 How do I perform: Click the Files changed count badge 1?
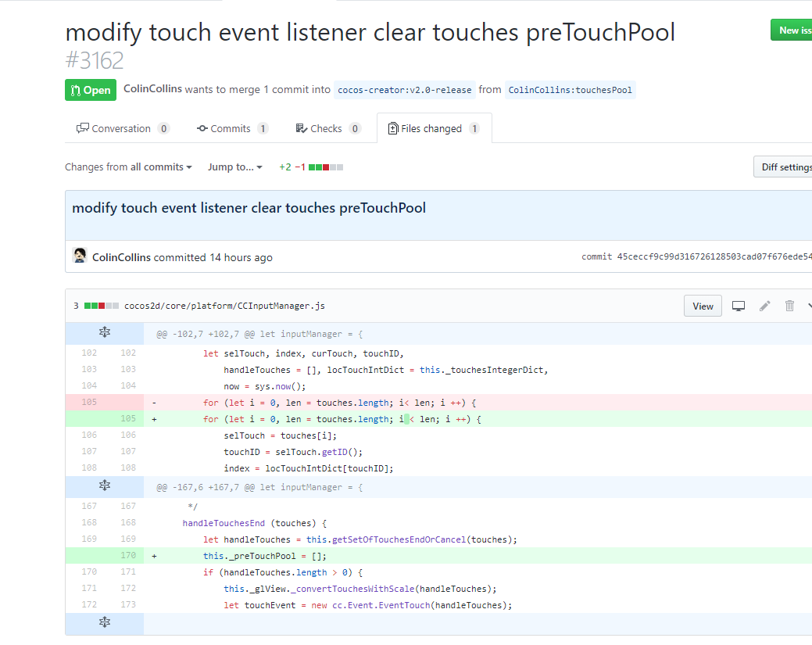(474, 128)
